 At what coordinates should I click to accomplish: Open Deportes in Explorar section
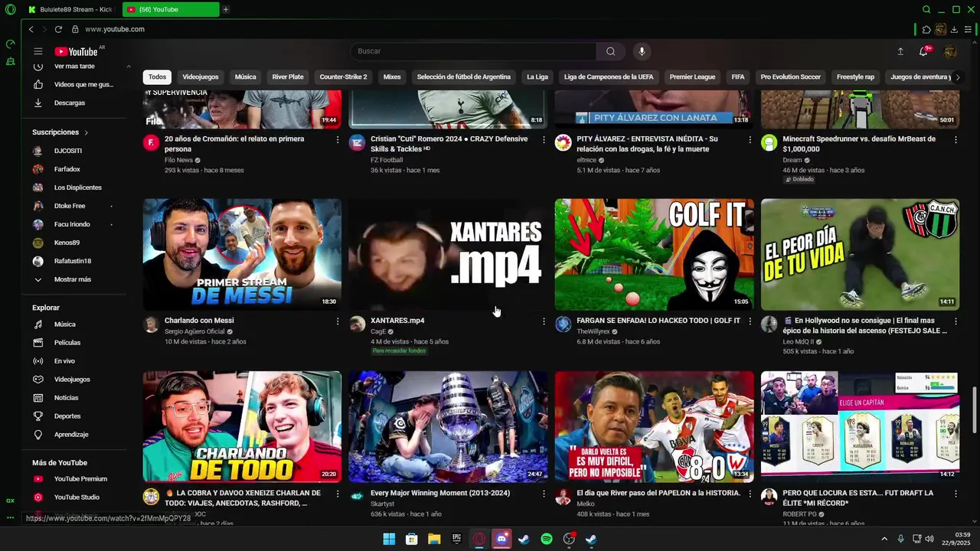pos(67,416)
